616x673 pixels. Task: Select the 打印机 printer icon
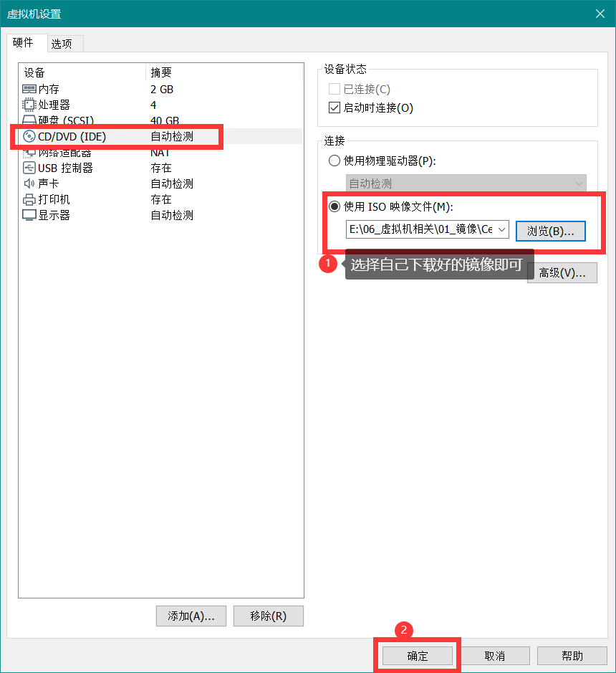pyautogui.click(x=29, y=199)
